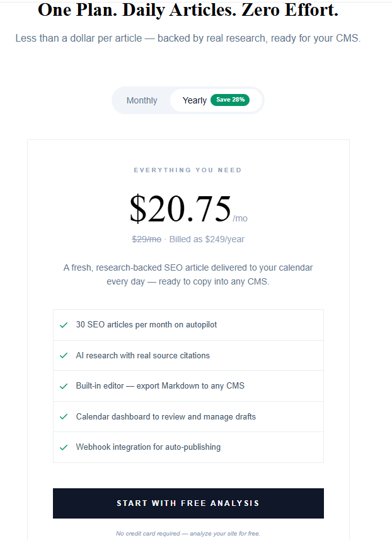Click the checkmark next to AI research
This screenshot has width=392, height=540.
tap(64, 356)
